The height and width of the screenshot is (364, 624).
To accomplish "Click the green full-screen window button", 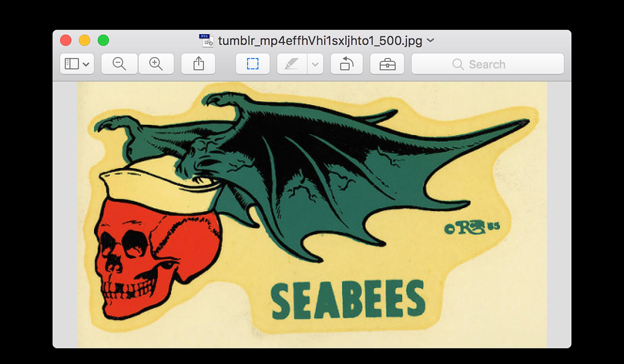I will 103,40.
